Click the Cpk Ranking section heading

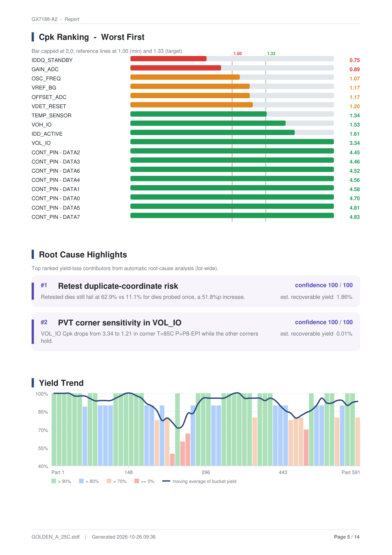91,37
